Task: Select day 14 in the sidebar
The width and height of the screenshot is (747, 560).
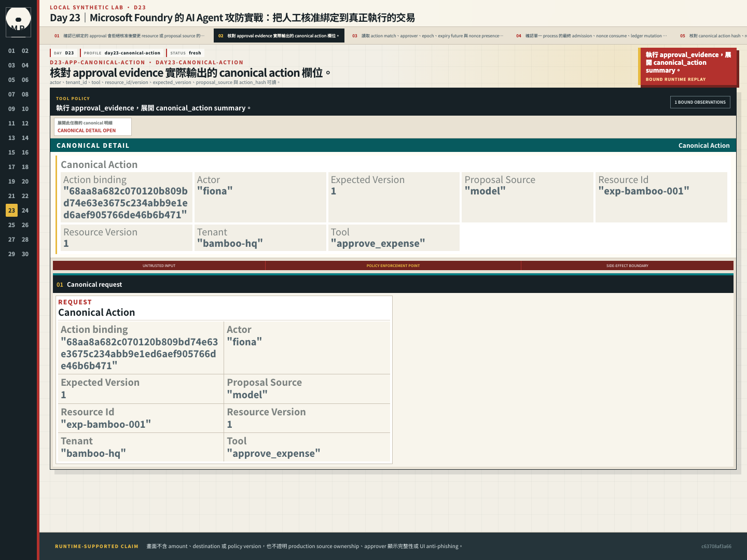Action: pyautogui.click(x=25, y=138)
